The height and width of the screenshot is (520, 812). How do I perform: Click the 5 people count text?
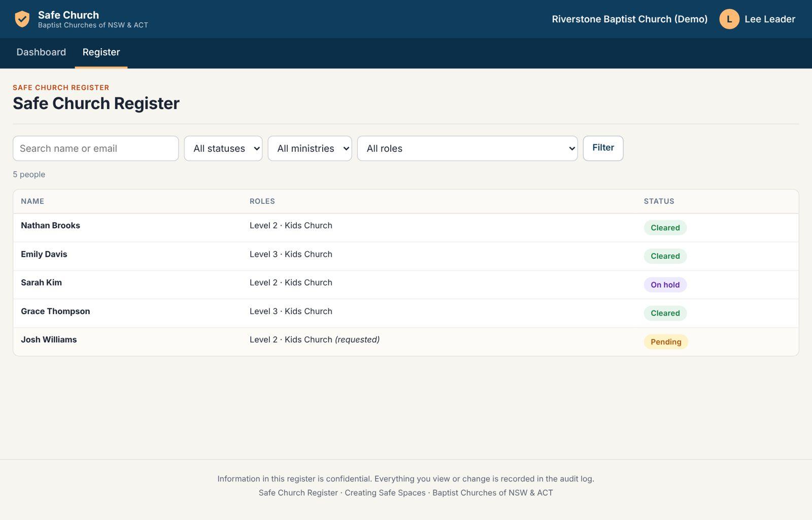click(29, 175)
